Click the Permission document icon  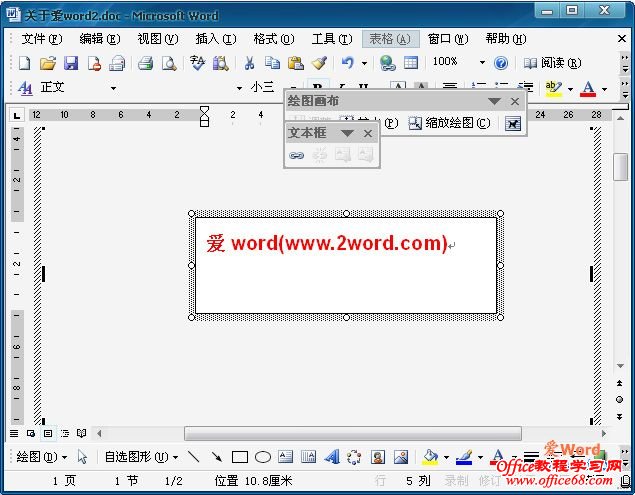coord(94,63)
